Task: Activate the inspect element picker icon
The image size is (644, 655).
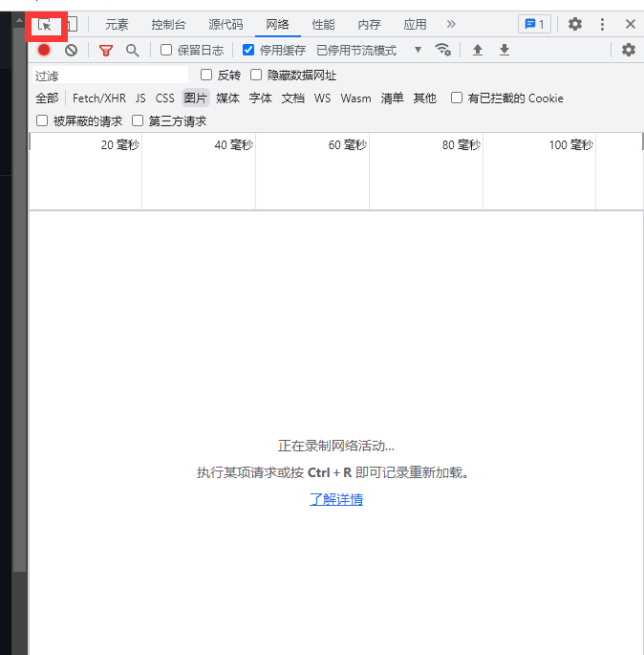Action: (x=45, y=25)
